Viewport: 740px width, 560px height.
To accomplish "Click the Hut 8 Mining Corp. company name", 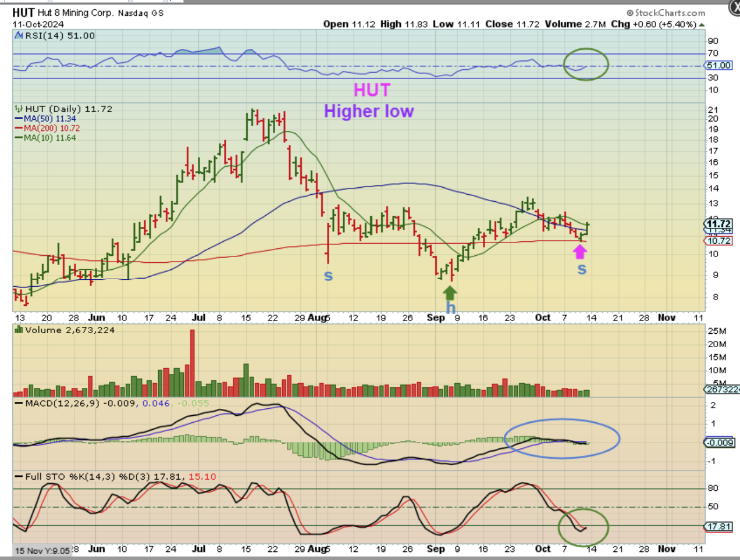I will 76,13.
